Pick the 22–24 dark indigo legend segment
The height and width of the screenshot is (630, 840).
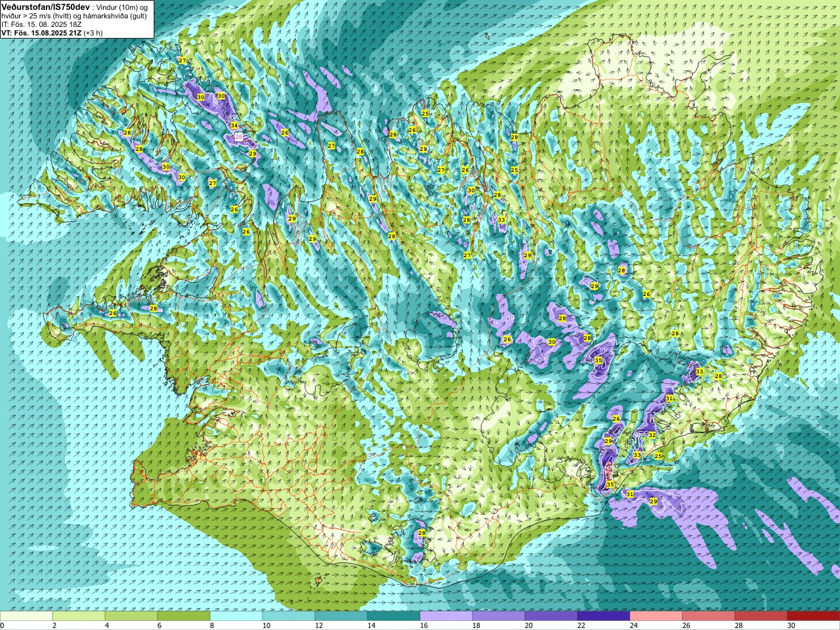604,616
